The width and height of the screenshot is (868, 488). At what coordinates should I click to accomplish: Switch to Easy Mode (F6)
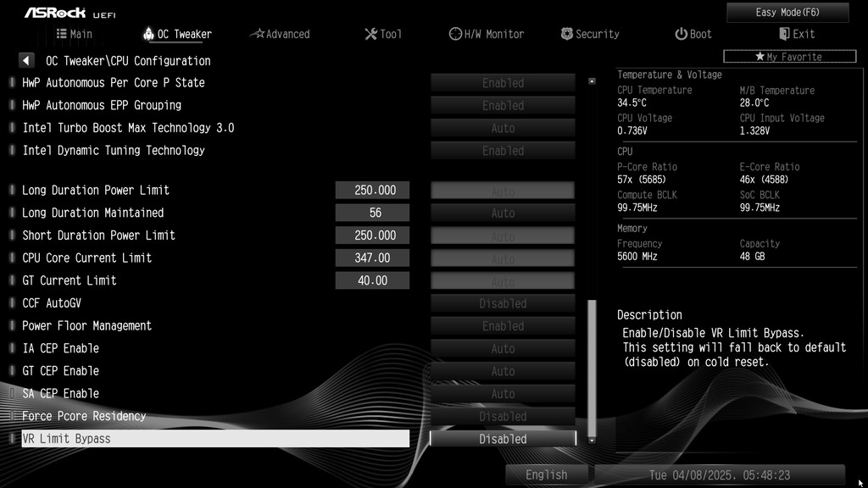(x=787, y=12)
